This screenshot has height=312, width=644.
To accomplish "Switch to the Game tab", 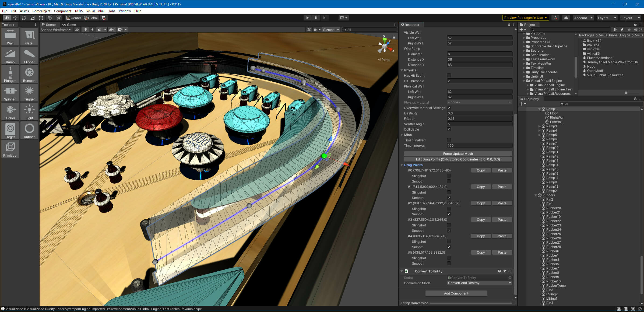I will (x=69, y=24).
